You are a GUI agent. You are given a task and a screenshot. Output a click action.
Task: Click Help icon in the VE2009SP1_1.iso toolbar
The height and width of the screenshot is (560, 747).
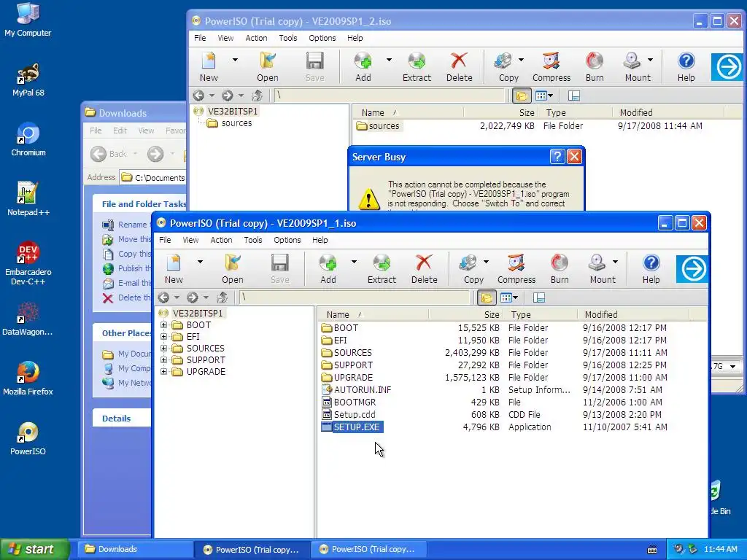click(651, 268)
